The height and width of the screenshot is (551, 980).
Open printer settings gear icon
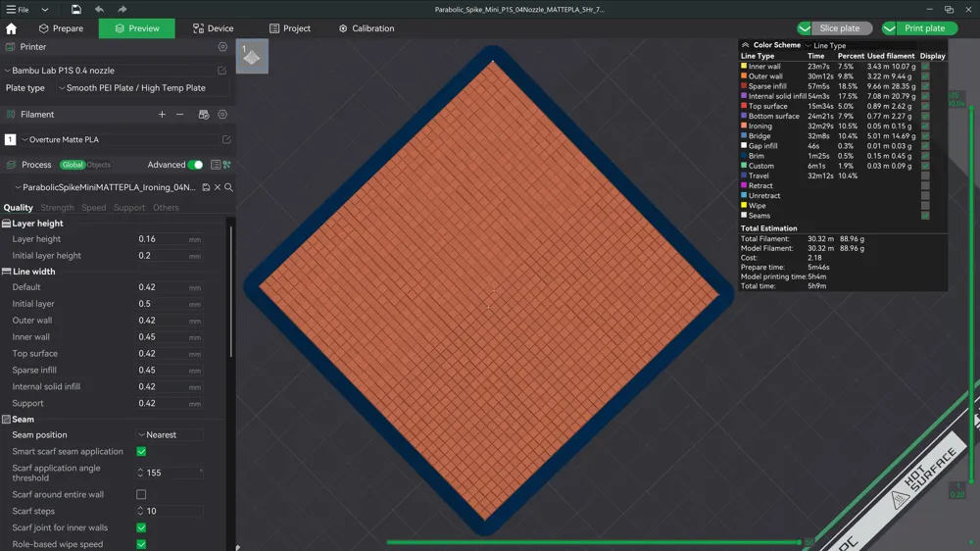click(222, 47)
